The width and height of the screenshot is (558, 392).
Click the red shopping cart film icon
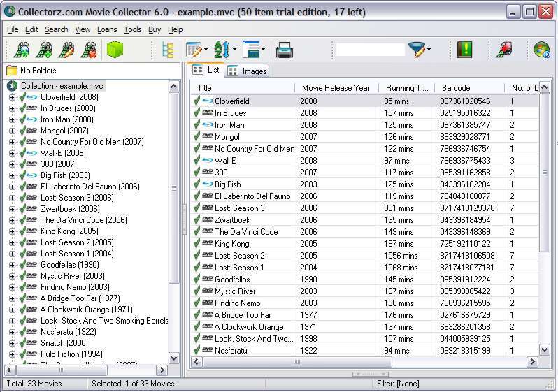tap(504, 50)
